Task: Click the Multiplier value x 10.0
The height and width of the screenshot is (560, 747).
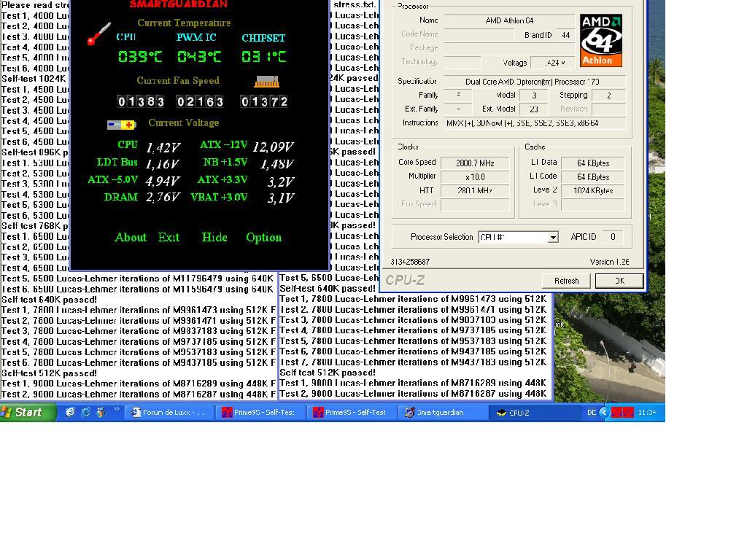Action: [475, 177]
